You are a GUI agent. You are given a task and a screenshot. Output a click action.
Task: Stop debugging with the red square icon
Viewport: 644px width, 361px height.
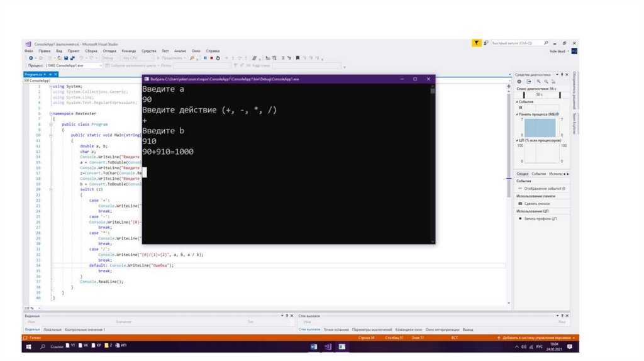[x=211, y=58]
